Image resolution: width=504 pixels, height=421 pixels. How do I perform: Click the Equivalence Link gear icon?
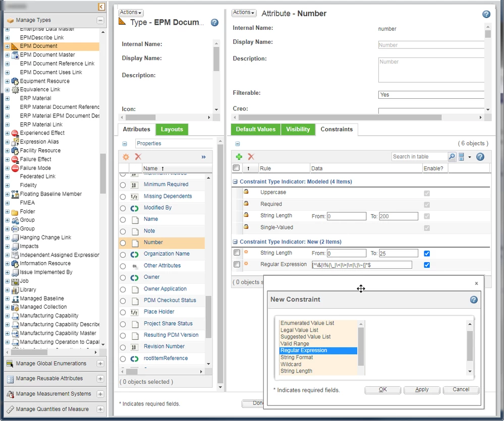point(15,90)
